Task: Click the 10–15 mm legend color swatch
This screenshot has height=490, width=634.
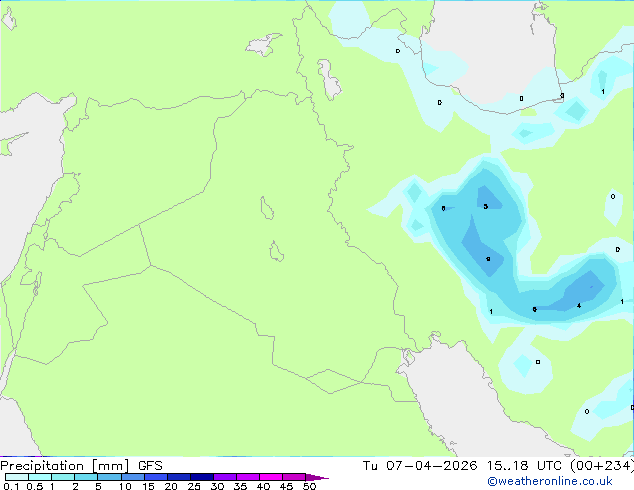Action: point(133,477)
